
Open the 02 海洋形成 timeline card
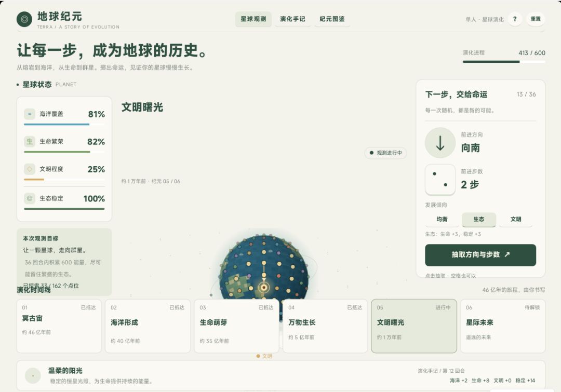(148, 326)
